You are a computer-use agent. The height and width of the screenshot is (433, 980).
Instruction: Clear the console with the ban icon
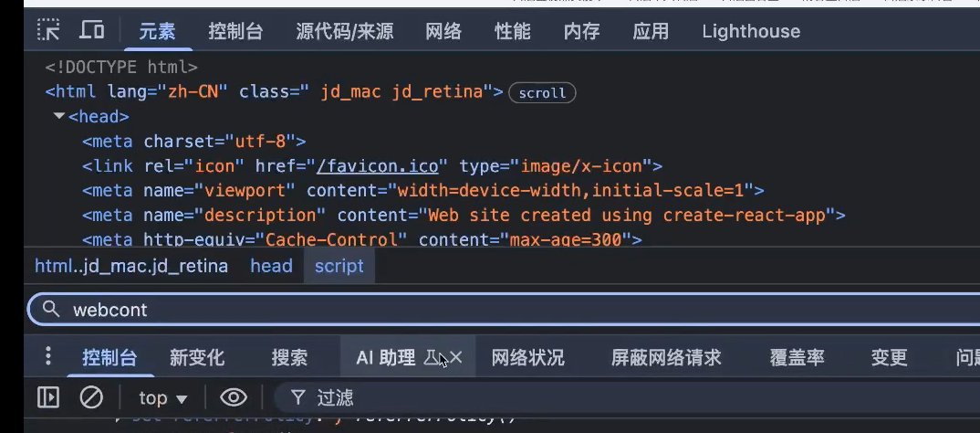click(x=91, y=397)
